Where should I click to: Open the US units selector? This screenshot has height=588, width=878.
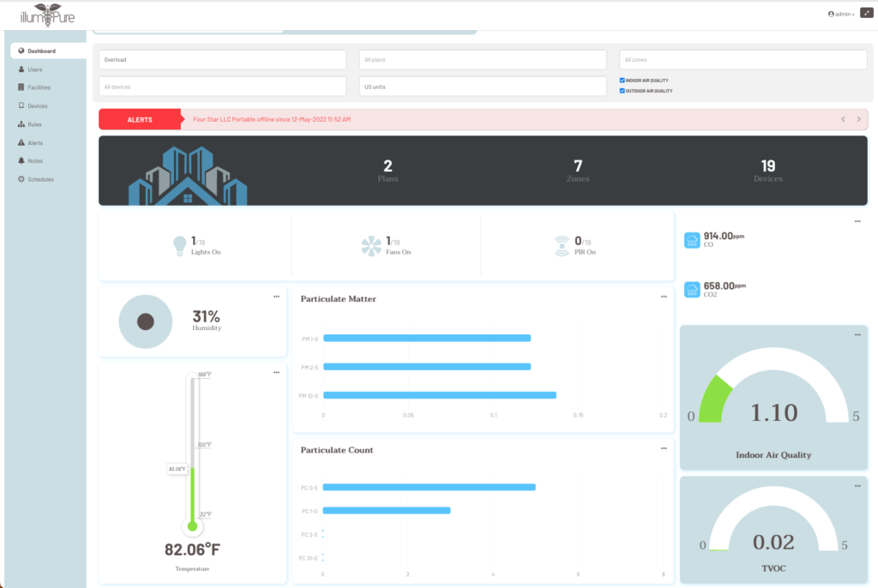(483, 87)
